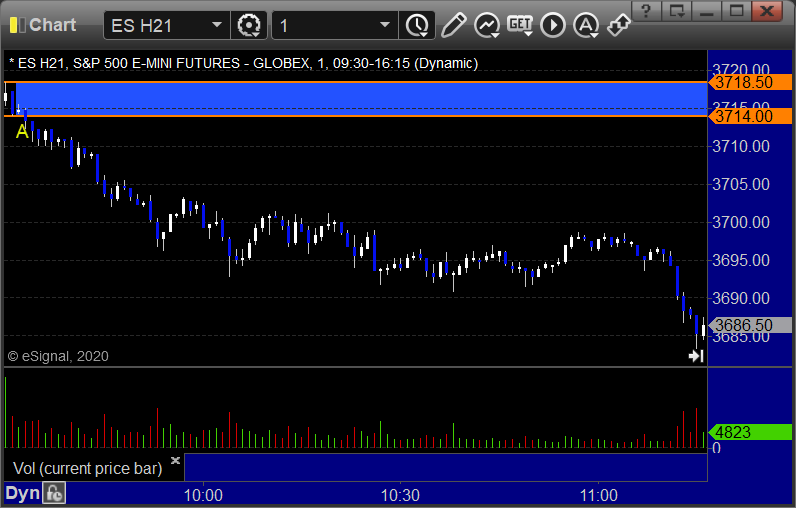Open the time template clock menu
Screen dimensions: 796x508
tap(417, 25)
